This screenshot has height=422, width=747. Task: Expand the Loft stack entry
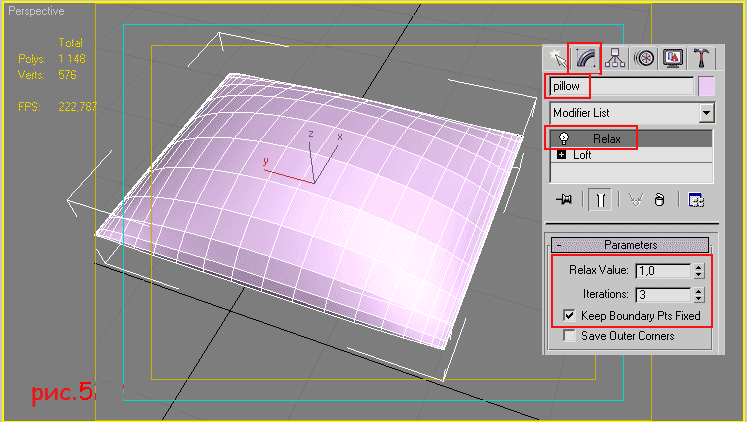(x=562, y=155)
